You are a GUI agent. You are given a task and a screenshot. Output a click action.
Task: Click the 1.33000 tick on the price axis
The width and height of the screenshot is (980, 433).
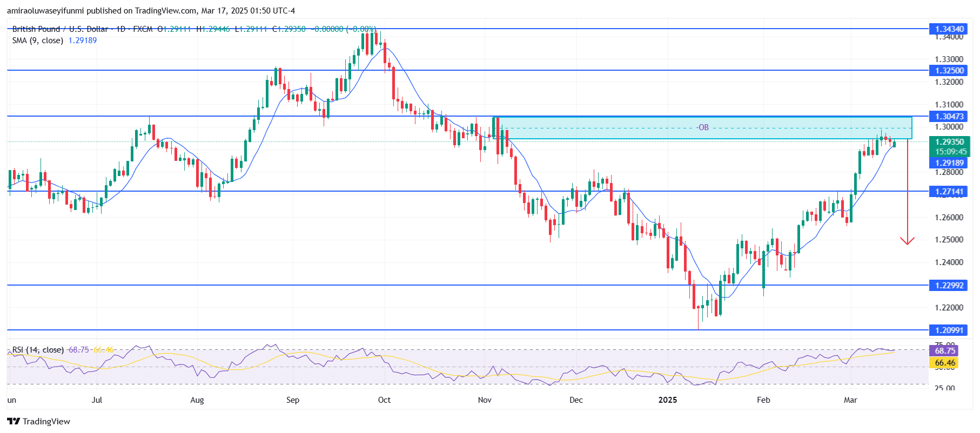point(949,59)
